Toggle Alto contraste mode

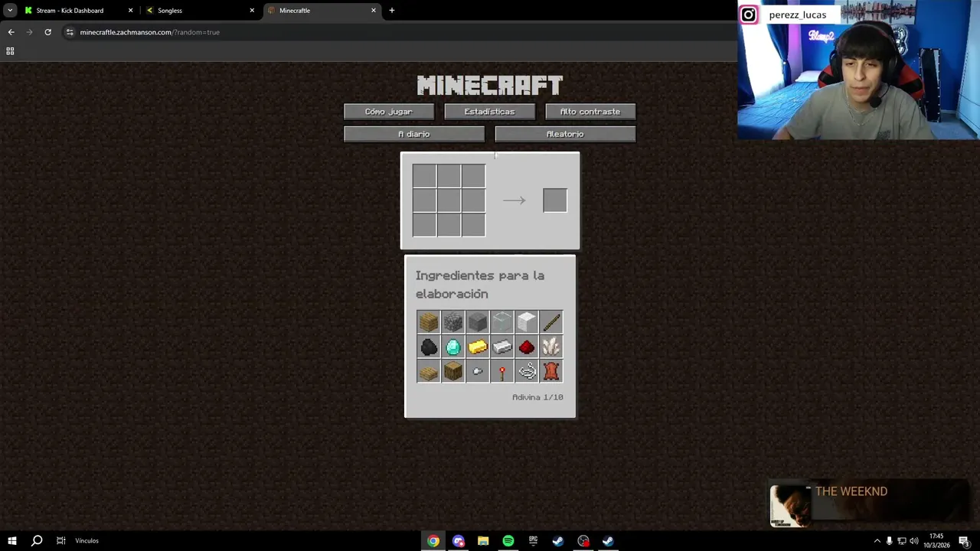point(590,112)
